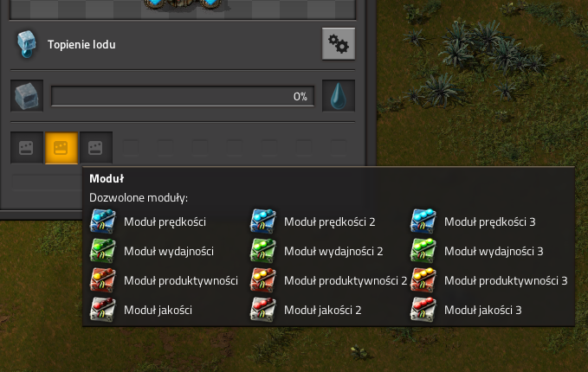The height and width of the screenshot is (372, 588).
Task: Click the crafting progress bar at 0%
Action: tap(183, 96)
